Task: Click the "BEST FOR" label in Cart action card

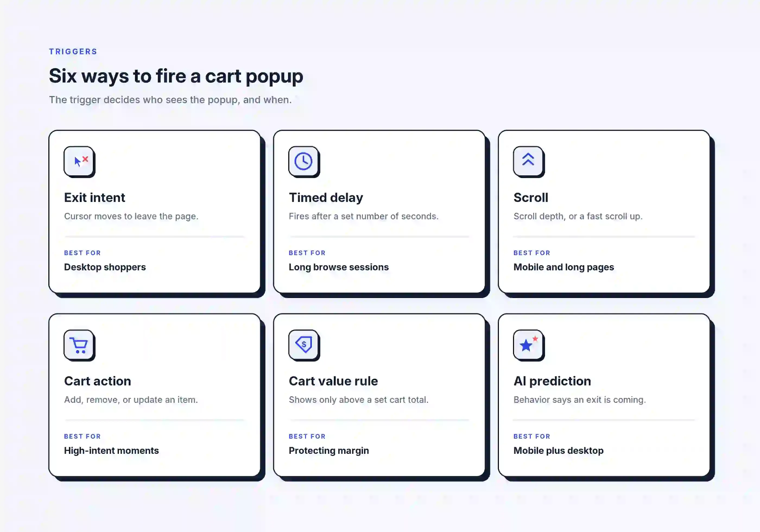Action: tap(83, 436)
